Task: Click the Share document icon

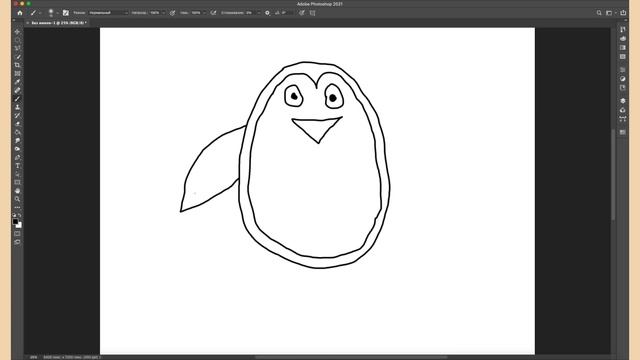Action: click(x=623, y=13)
